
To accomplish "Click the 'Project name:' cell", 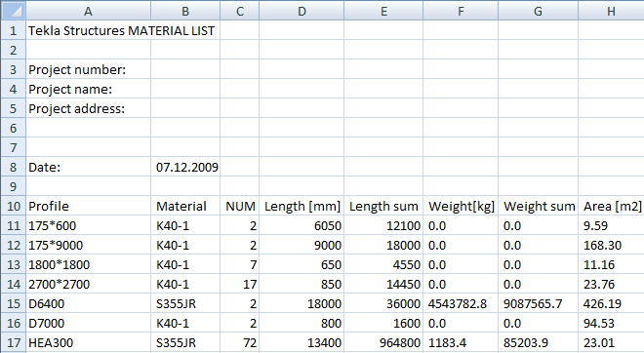I will pos(88,89).
